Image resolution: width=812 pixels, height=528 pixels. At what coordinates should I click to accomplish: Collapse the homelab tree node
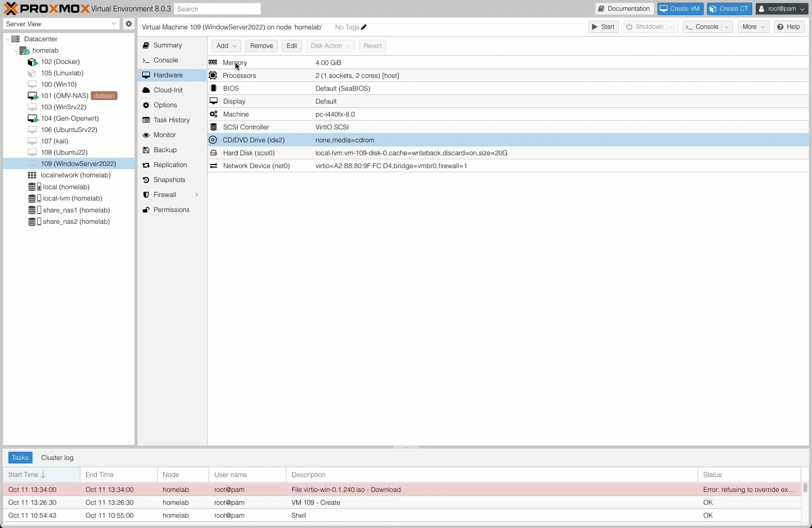click(x=15, y=51)
